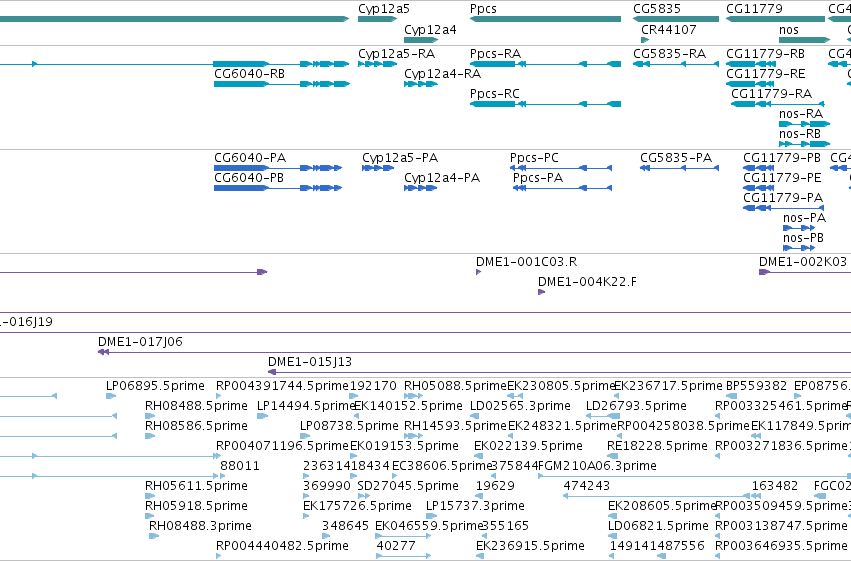Open the 163482 EST label

(x=774, y=486)
